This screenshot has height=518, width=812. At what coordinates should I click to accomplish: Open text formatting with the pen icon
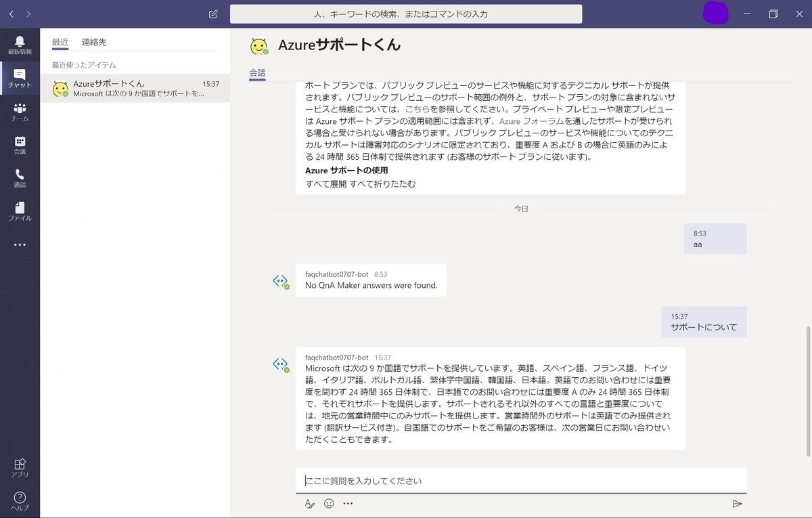pyautogui.click(x=310, y=504)
